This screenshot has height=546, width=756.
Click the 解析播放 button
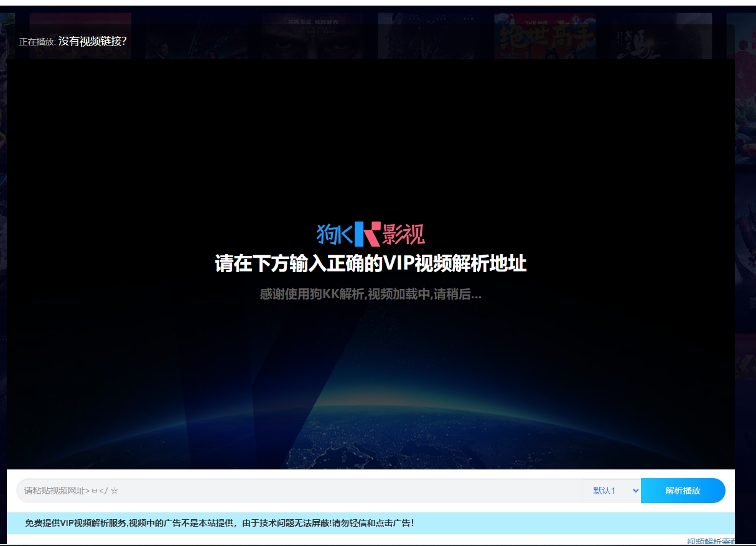pyautogui.click(x=683, y=491)
